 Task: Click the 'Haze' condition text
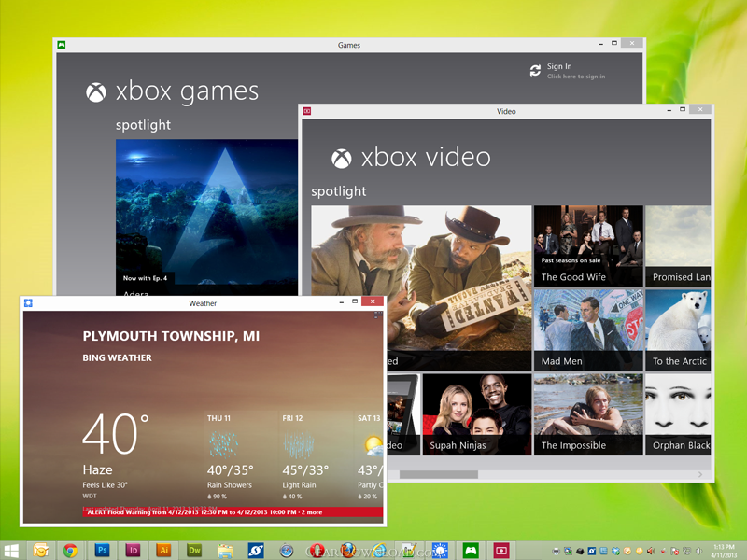pos(98,469)
